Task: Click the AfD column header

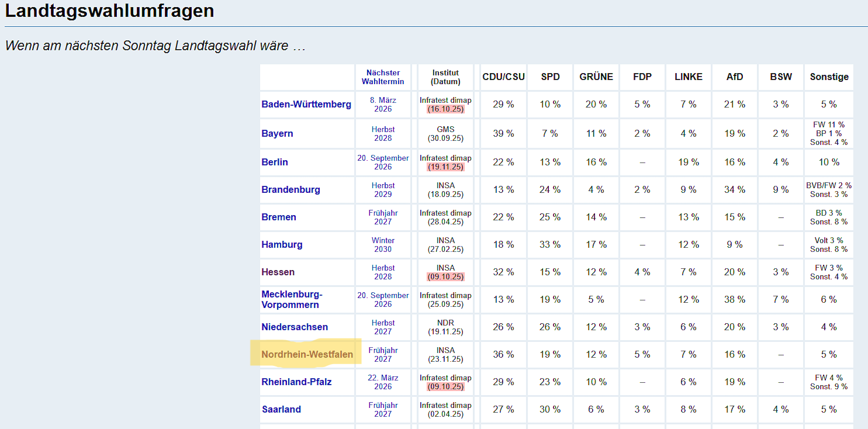Action: pyautogui.click(x=735, y=77)
